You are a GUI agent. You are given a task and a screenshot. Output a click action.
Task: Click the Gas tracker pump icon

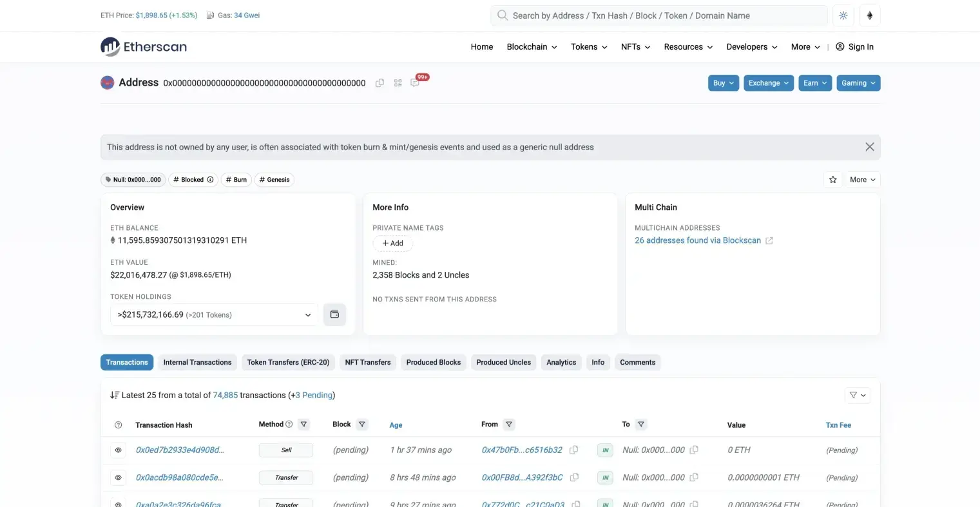[x=210, y=15]
